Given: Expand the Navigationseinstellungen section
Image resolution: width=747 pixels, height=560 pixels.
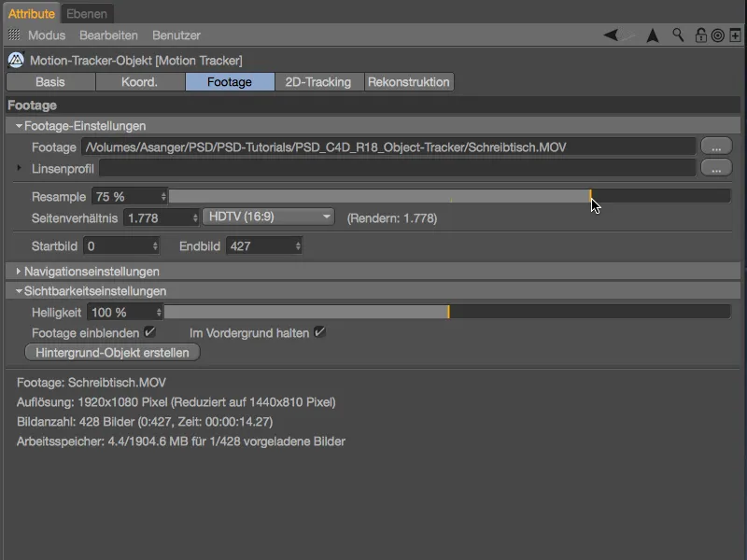Looking at the screenshot, I should (19, 271).
